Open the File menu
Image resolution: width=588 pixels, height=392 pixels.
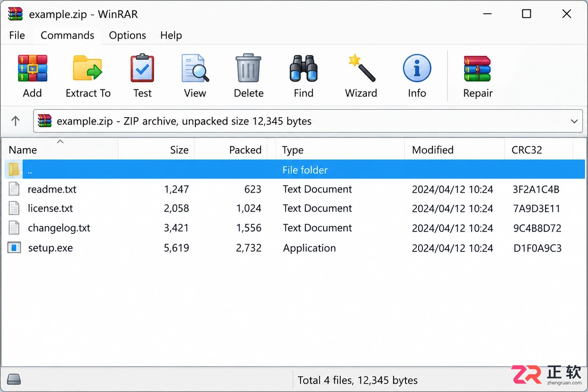[x=17, y=36]
